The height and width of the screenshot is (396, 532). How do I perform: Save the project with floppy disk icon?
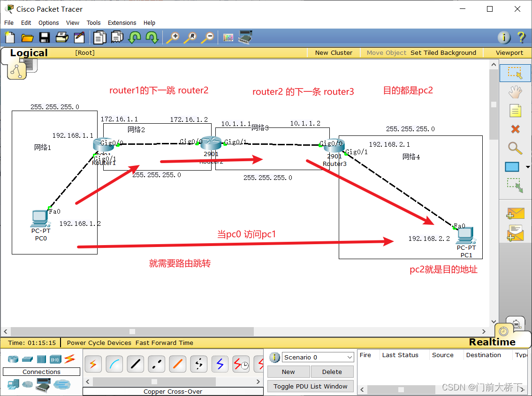(x=45, y=37)
